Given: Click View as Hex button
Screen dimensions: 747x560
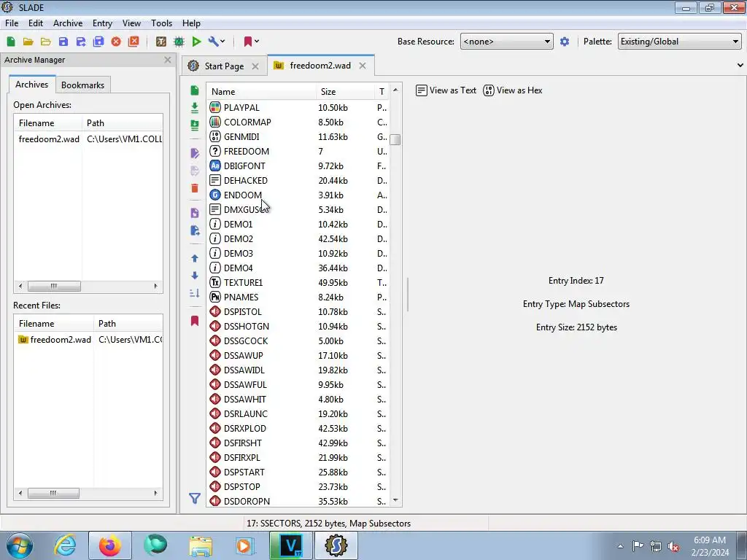Looking at the screenshot, I should click(x=513, y=90).
